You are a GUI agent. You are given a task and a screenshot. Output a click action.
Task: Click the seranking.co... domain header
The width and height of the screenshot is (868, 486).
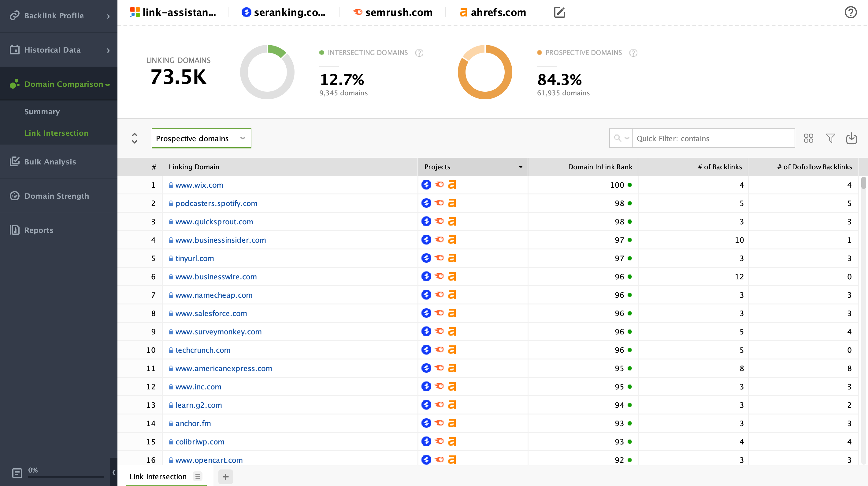coord(284,13)
